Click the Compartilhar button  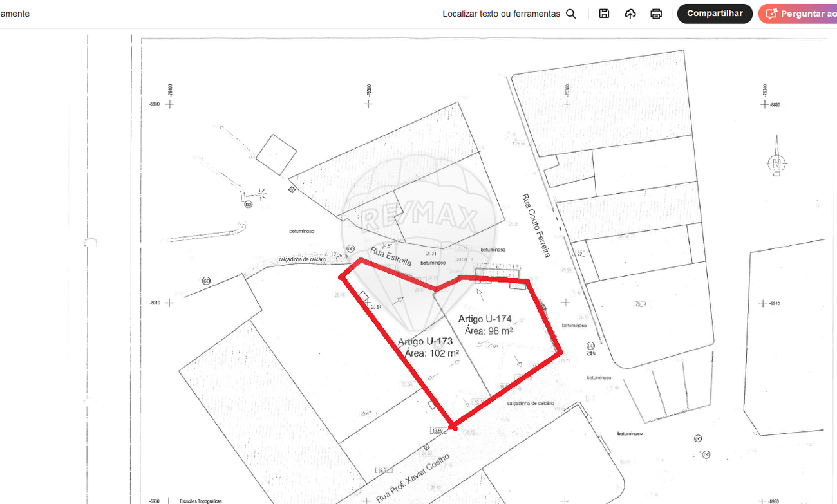click(715, 14)
